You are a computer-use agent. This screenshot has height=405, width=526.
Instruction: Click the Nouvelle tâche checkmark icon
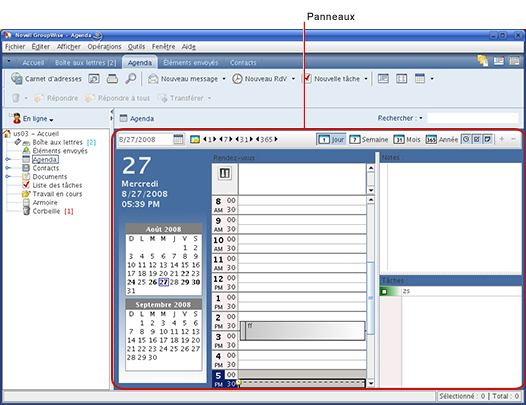[x=307, y=79]
